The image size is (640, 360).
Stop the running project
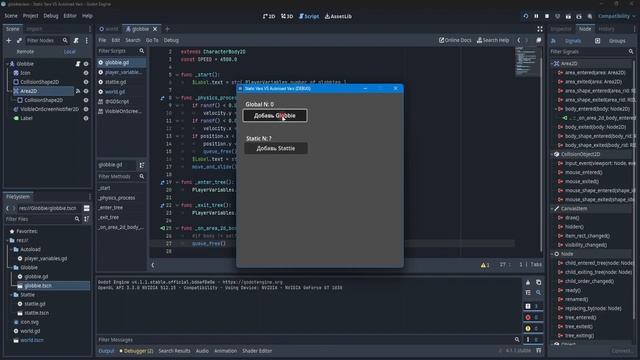547,16
